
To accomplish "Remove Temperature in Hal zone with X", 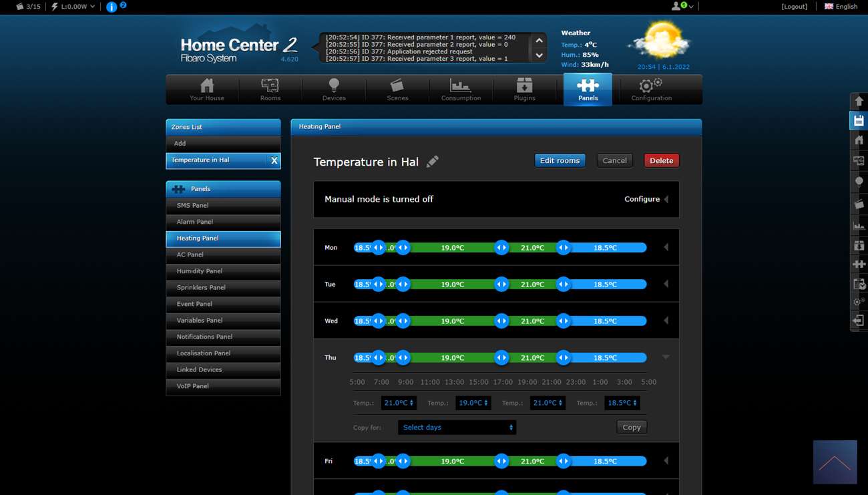I will click(x=274, y=160).
